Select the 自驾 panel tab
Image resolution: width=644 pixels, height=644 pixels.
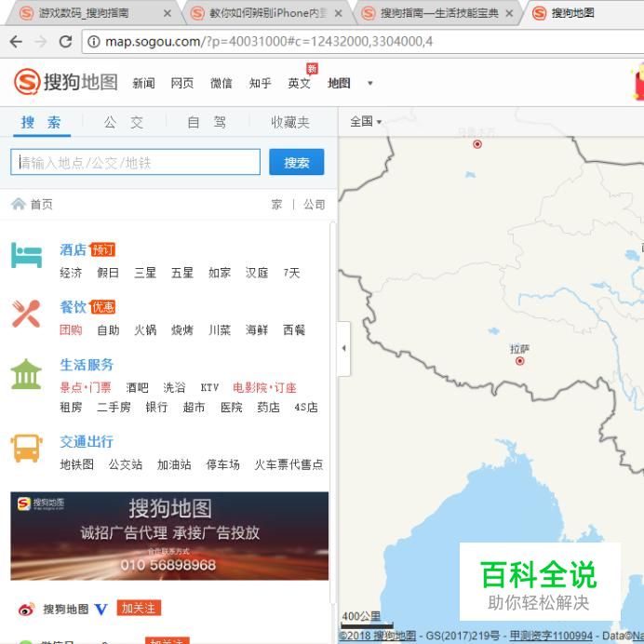(x=207, y=123)
